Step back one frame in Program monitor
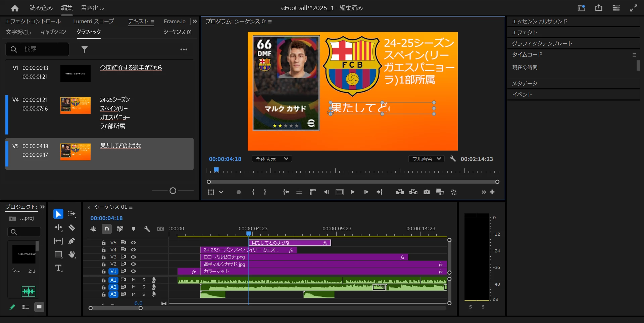 [x=326, y=192]
